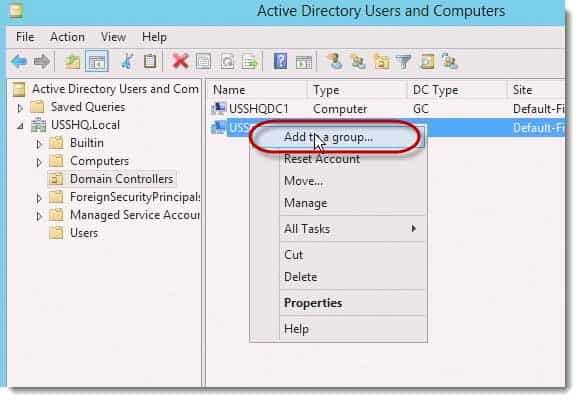Toggle the console tree pane icon
580x402 pixels.
coord(97,61)
